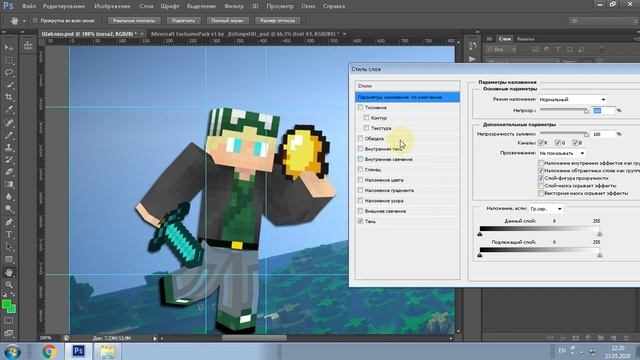Click the Подогнать button
640x360 pixels.
pyautogui.click(x=183, y=20)
